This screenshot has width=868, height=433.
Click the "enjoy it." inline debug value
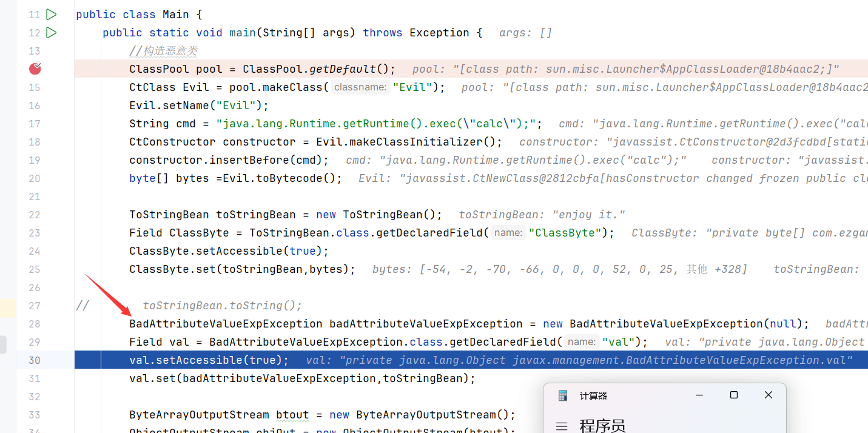[x=588, y=215]
